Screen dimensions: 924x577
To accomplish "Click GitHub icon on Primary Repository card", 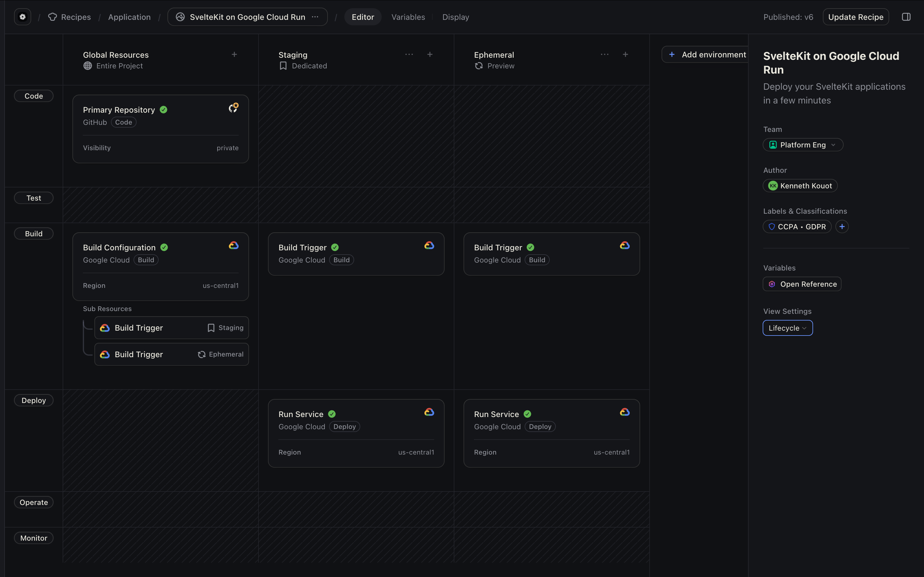I will [x=233, y=108].
